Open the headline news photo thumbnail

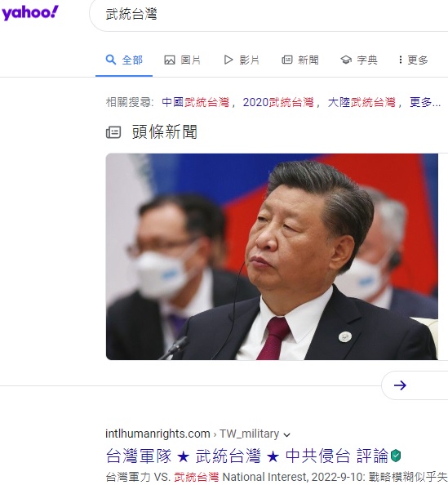click(x=272, y=256)
